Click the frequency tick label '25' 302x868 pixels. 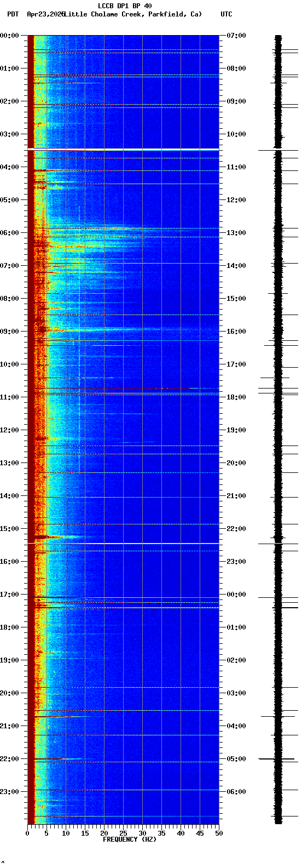(x=123, y=833)
